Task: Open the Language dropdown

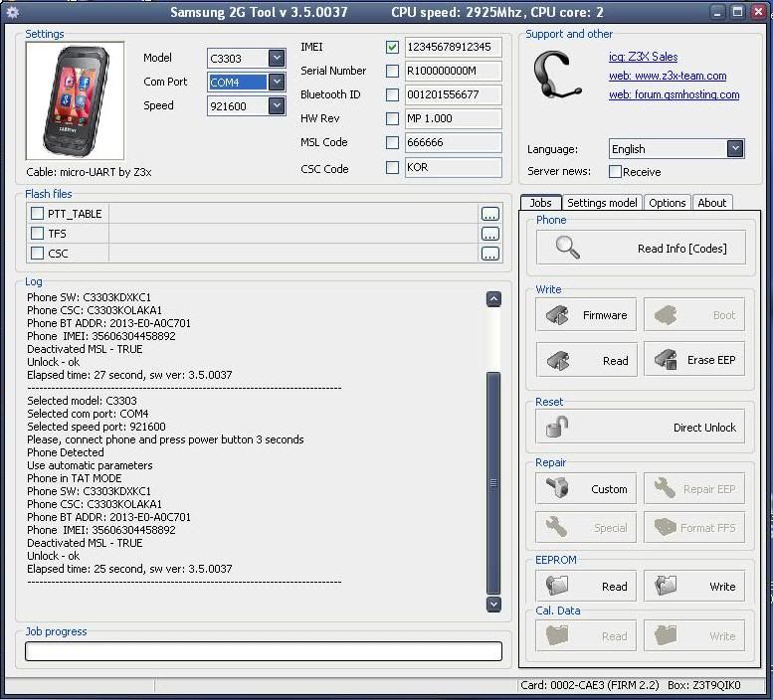Action: [x=735, y=149]
